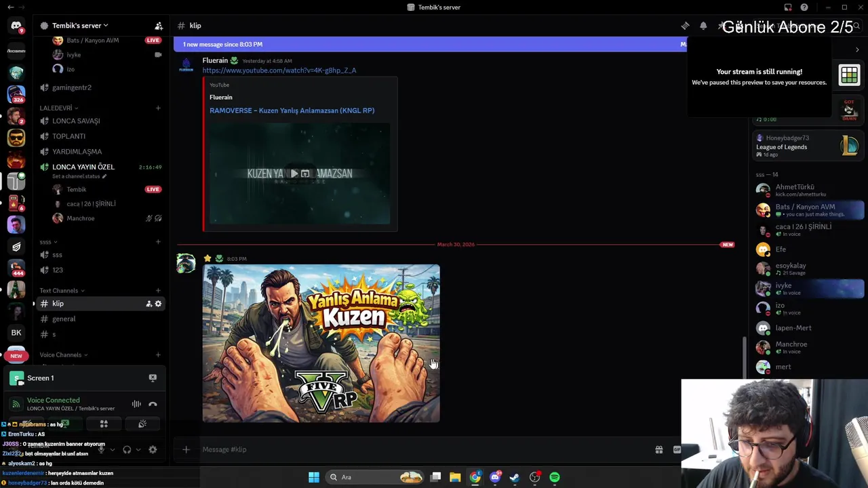868x488 pixels.
Task: Disconnect from voice with the hang-up icon
Action: point(153,404)
